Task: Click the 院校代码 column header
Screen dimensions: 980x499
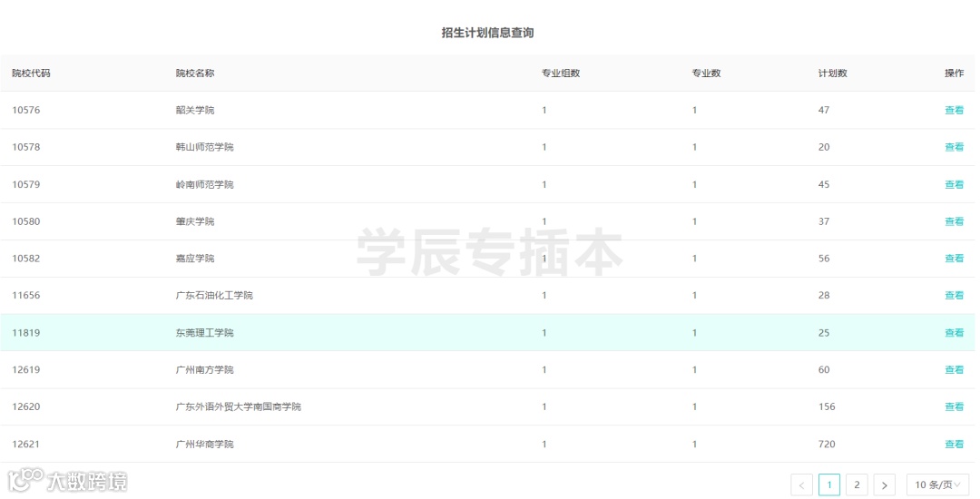Action: coord(31,73)
